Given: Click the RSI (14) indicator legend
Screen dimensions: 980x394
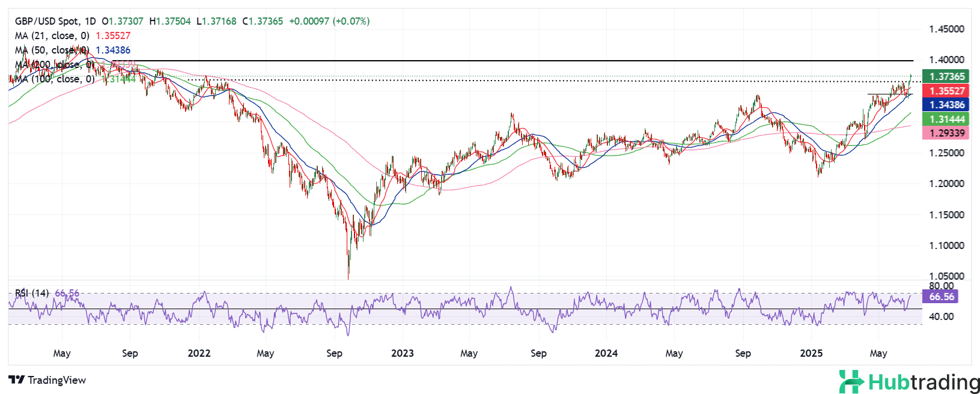Looking at the screenshot, I should coord(32,293).
